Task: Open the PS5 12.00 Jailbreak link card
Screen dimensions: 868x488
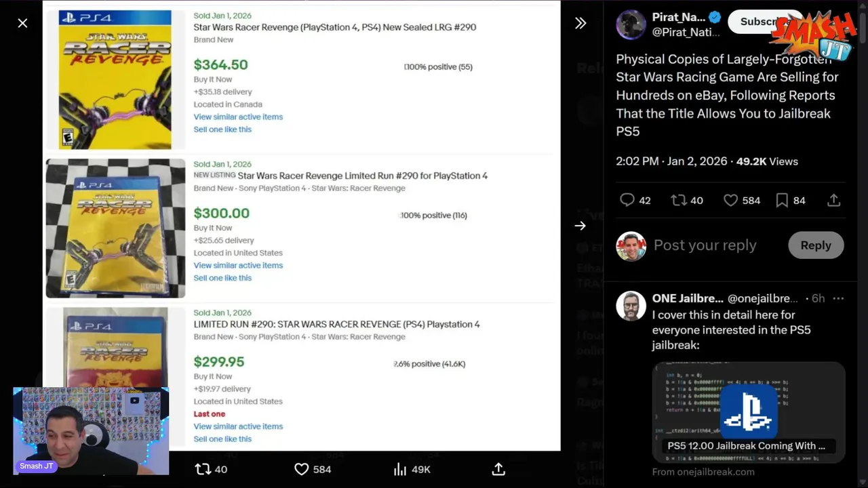Action: pos(748,412)
